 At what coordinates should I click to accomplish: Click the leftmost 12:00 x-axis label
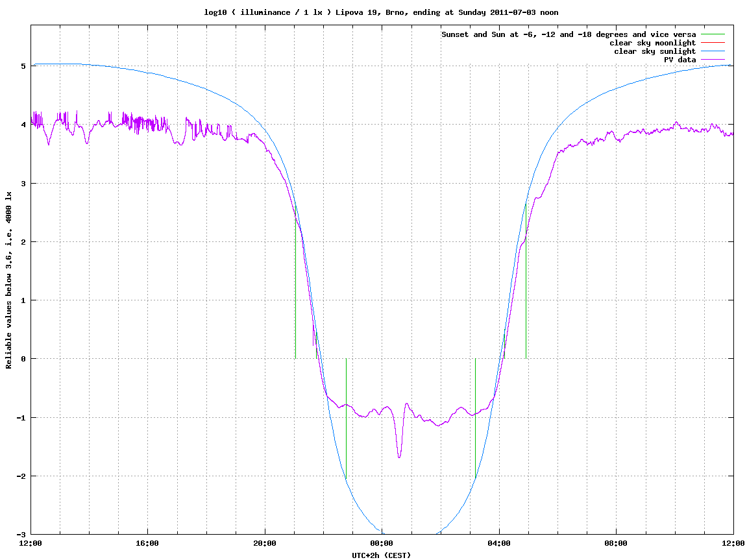31,543
